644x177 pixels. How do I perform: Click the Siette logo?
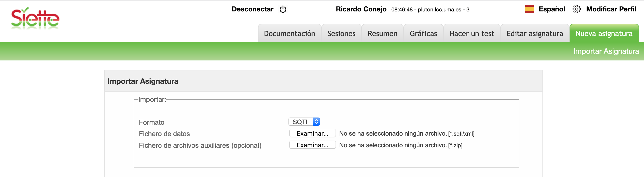[x=35, y=18]
